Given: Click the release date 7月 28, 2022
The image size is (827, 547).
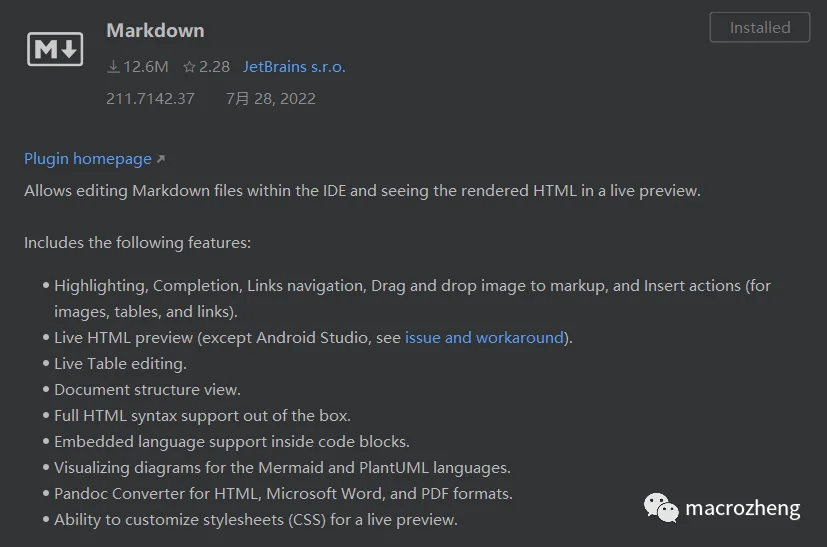Looking at the screenshot, I should (x=271, y=99).
